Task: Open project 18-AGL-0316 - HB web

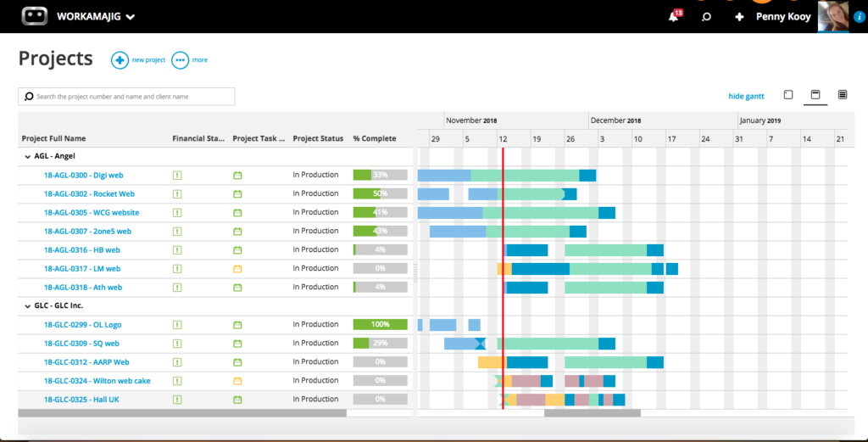Action: (x=82, y=249)
